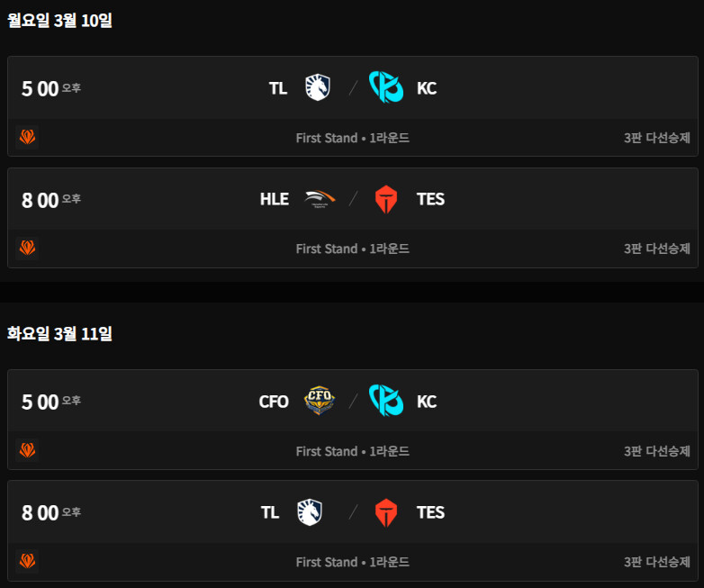The width and height of the screenshot is (704, 588).
Task: Click First Stand league icon under HLE vs TES
Action: [x=28, y=248]
